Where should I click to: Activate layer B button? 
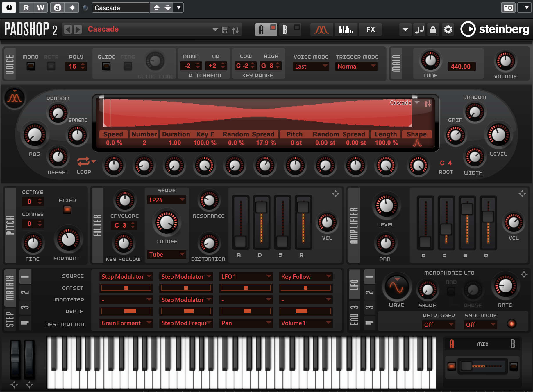(290, 29)
